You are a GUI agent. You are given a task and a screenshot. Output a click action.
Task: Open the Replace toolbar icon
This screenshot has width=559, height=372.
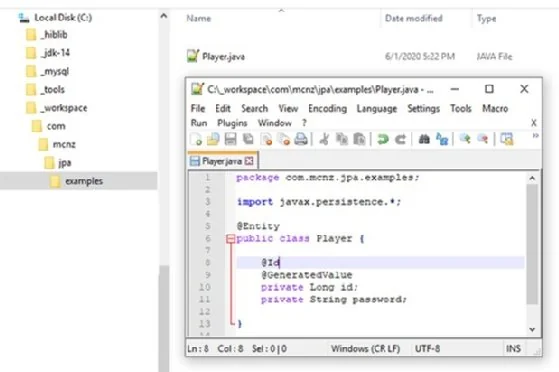pyautogui.click(x=442, y=139)
